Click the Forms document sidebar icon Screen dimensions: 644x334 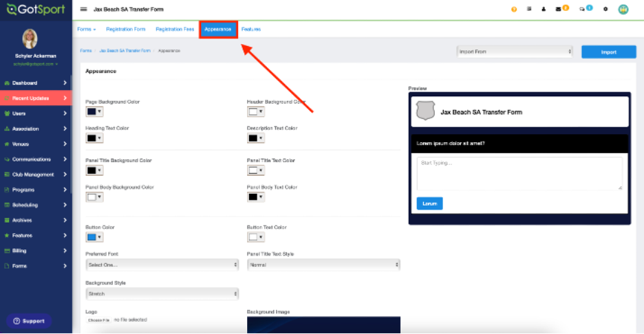click(x=7, y=266)
